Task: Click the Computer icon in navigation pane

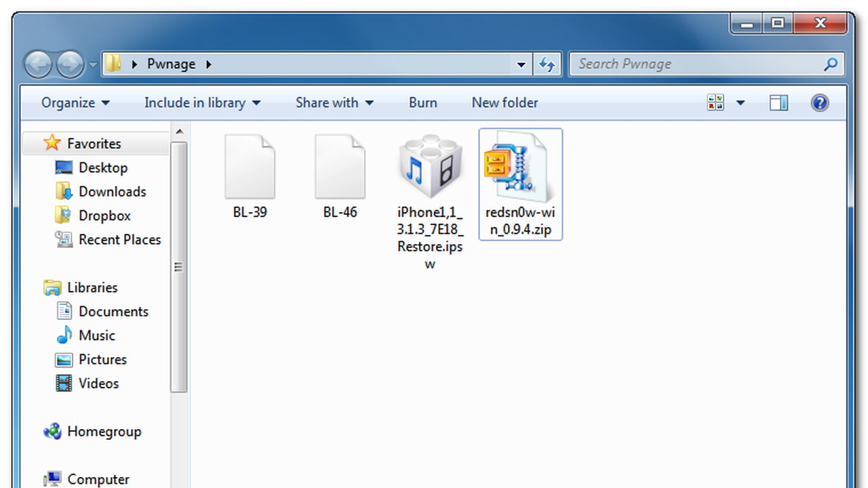Action: 52,479
